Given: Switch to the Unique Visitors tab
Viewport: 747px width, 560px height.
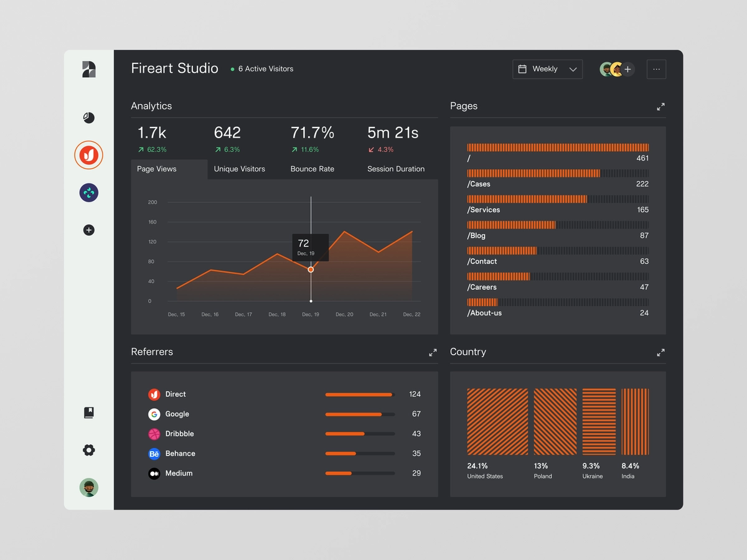Looking at the screenshot, I should tap(239, 169).
